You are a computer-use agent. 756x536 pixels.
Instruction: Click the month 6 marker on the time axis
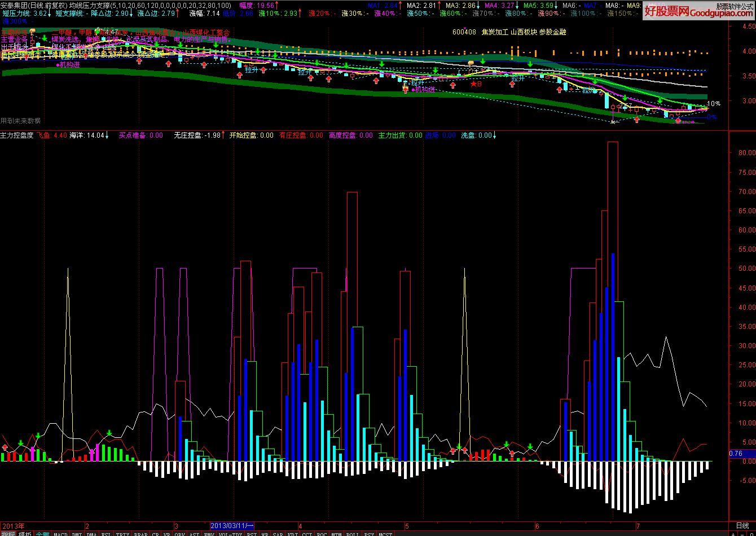(537, 525)
